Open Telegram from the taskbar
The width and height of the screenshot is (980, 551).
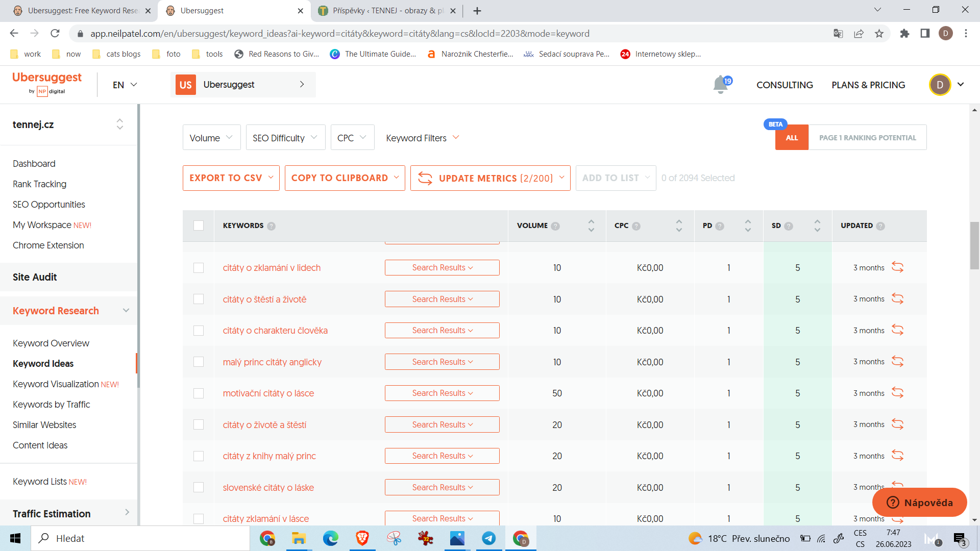(488, 538)
